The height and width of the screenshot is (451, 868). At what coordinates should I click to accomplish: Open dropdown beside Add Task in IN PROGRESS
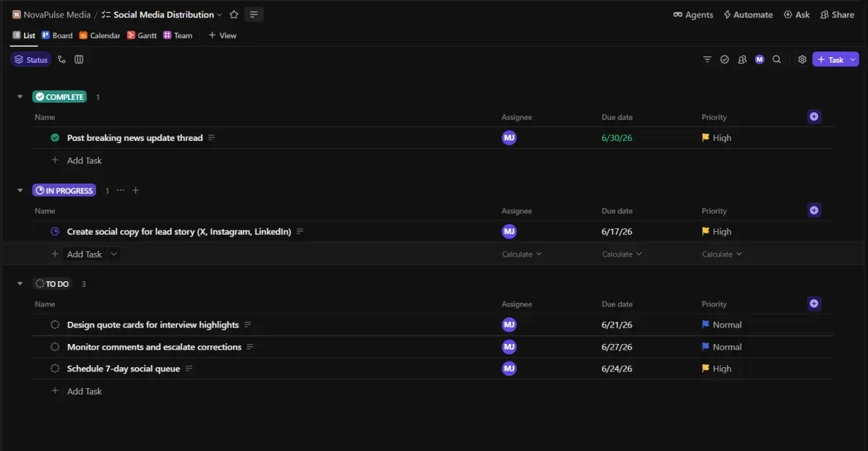point(114,254)
